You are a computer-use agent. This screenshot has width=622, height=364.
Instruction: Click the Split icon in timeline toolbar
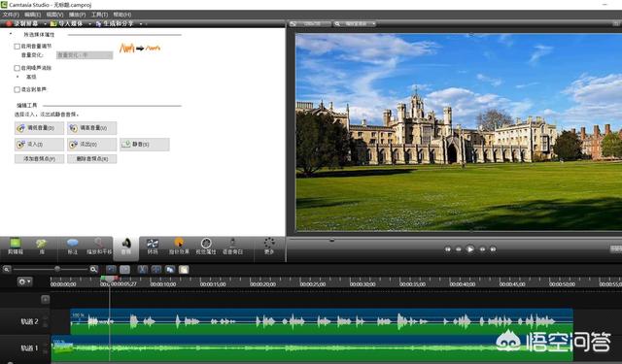click(155, 269)
